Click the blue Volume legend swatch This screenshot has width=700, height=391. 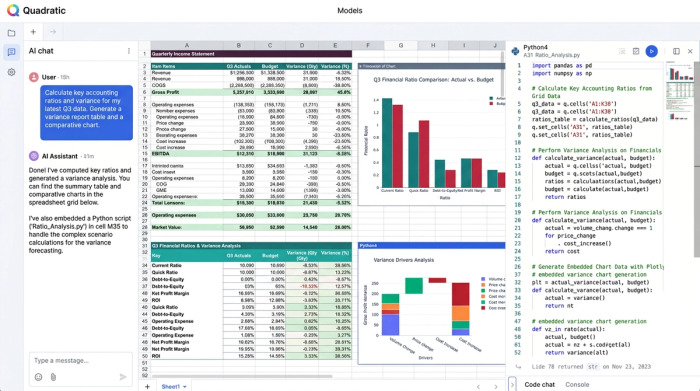pos(483,279)
